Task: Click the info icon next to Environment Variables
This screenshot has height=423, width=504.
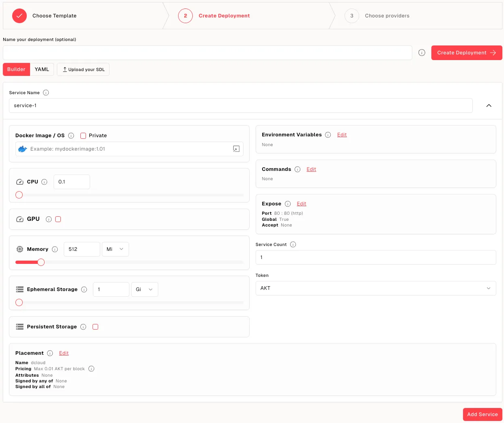Action: pos(328,135)
